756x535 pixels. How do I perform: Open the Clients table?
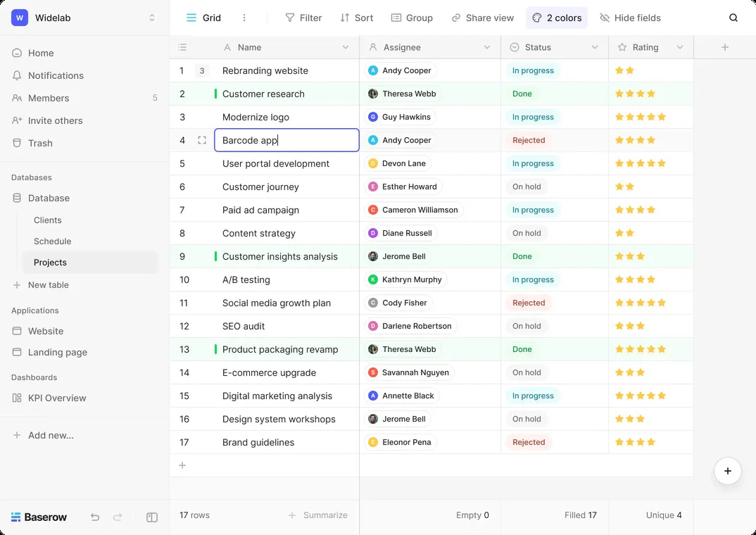[x=47, y=220]
